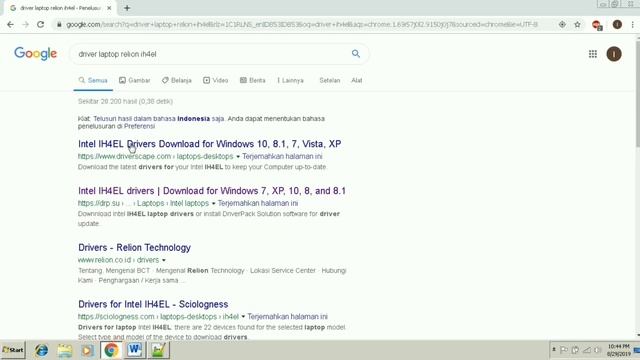
Task: Open a new browser tab
Action: [x=127, y=8]
